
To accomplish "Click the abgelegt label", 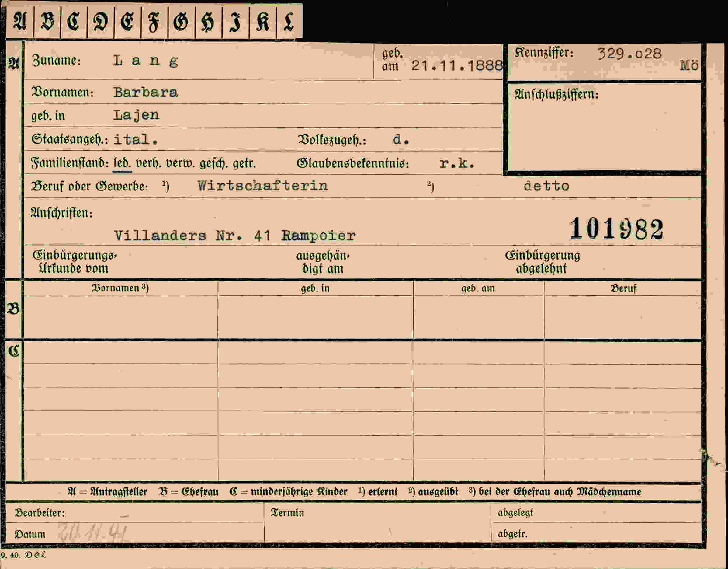I will 515,513.
